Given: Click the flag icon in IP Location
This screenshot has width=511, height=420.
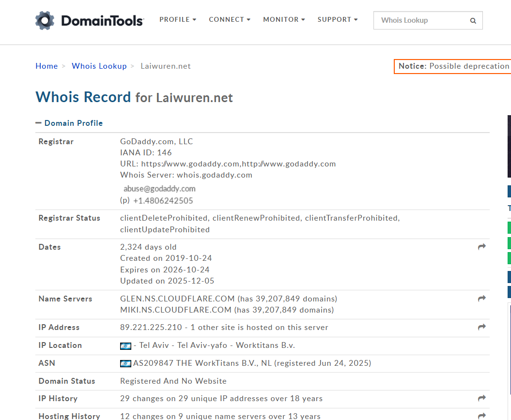Looking at the screenshot, I should [125, 346].
